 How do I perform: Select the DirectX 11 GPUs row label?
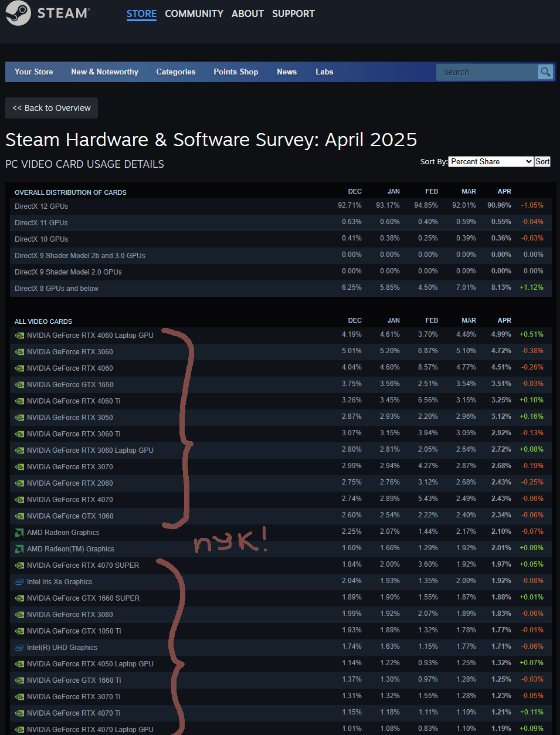[x=41, y=223]
